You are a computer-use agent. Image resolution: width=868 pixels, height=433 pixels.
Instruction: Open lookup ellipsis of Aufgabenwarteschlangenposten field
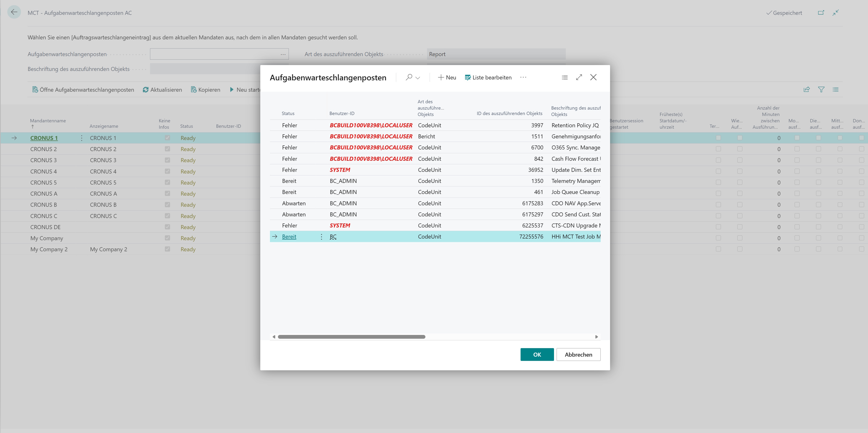(x=283, y=54)
